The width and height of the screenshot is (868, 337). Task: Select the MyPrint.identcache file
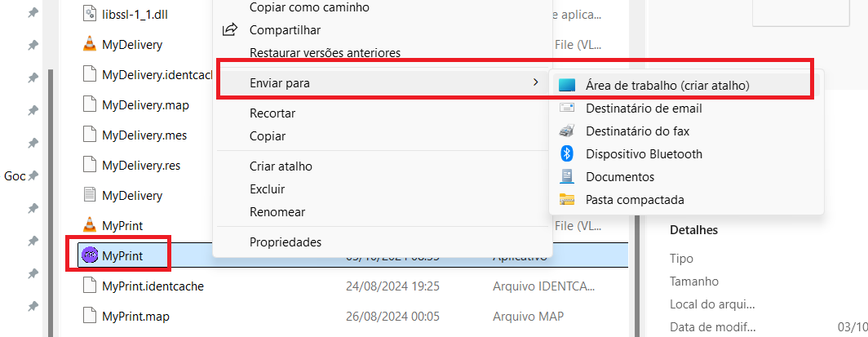pyautogui.click(x=153, y=286)
